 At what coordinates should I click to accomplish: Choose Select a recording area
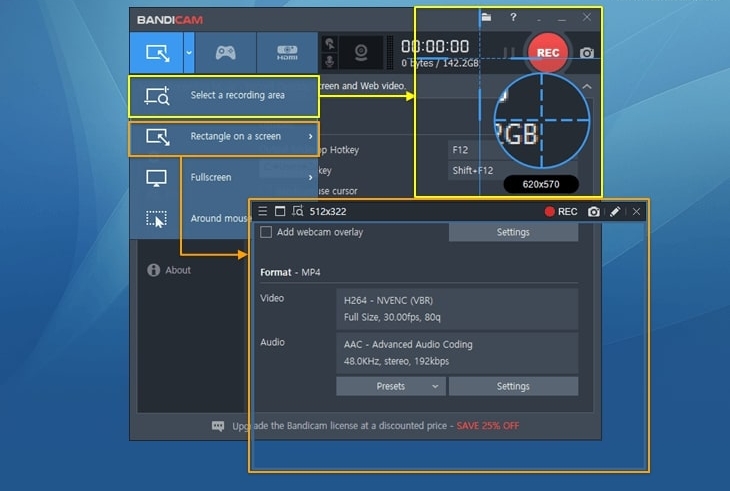point(223,96)
